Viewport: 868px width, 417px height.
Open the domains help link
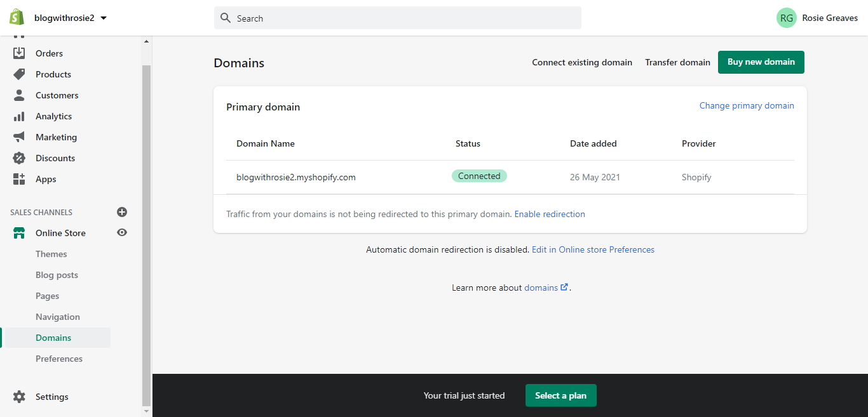click(541, 288)
